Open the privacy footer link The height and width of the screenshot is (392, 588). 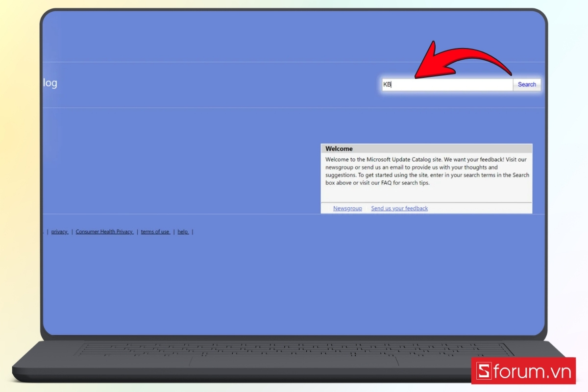coord(60,232)
